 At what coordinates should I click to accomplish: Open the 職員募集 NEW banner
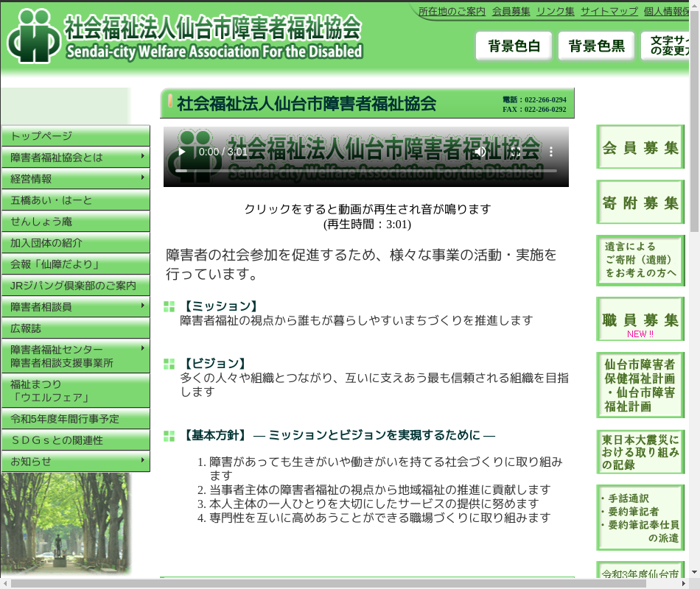point(640,320)
